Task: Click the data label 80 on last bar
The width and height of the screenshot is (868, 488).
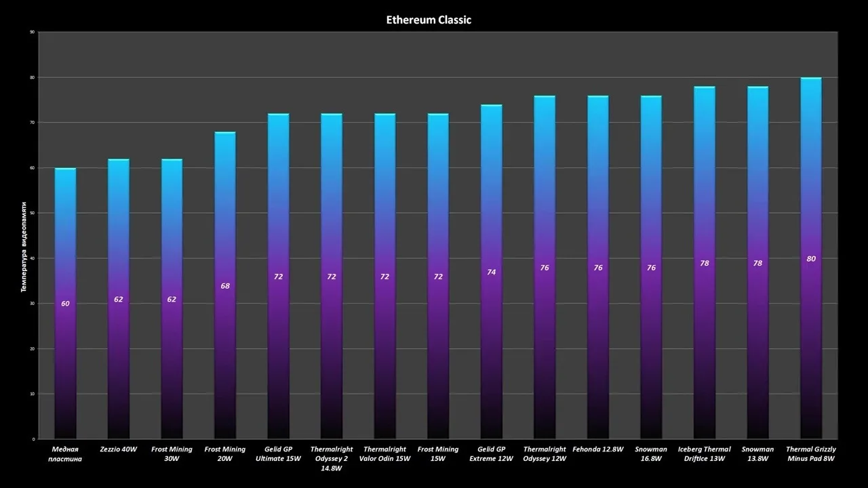Action: pos(811,259)
